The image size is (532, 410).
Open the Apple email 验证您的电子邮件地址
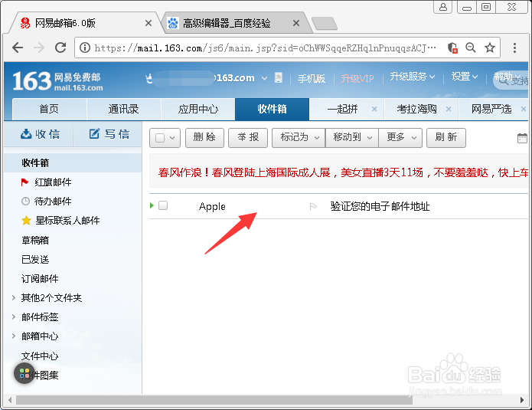point(380,206)
